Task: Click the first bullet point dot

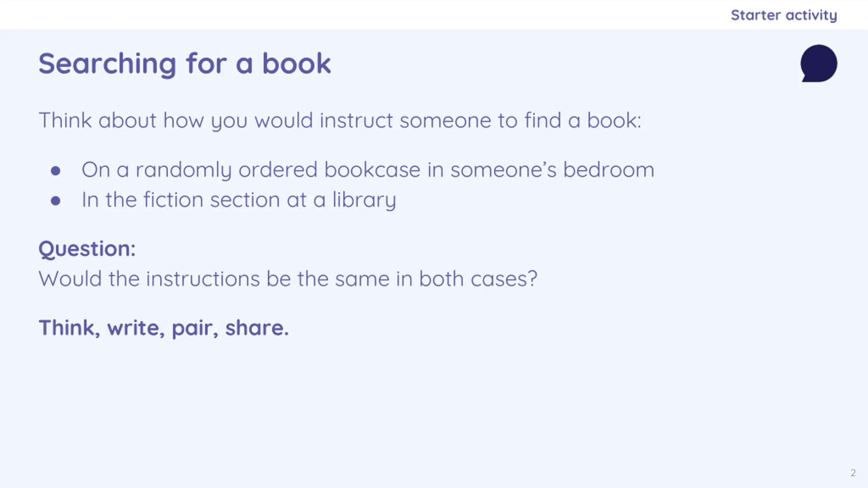Action: point(56,170)
